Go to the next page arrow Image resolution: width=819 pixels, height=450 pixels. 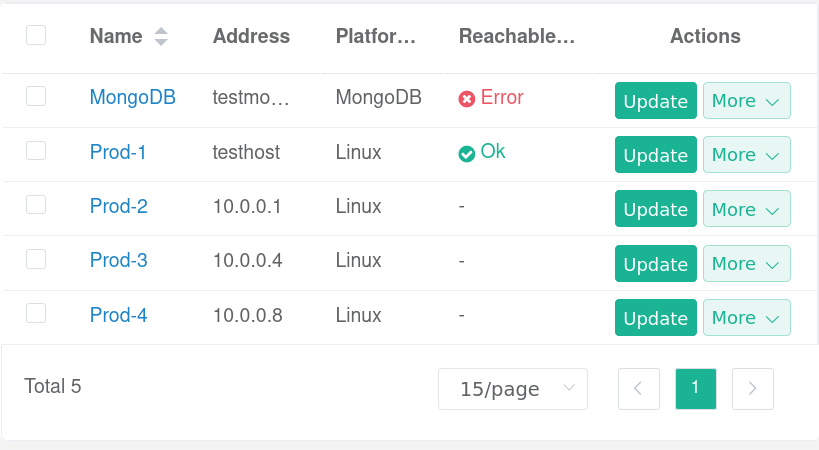(x=753, y=389)
